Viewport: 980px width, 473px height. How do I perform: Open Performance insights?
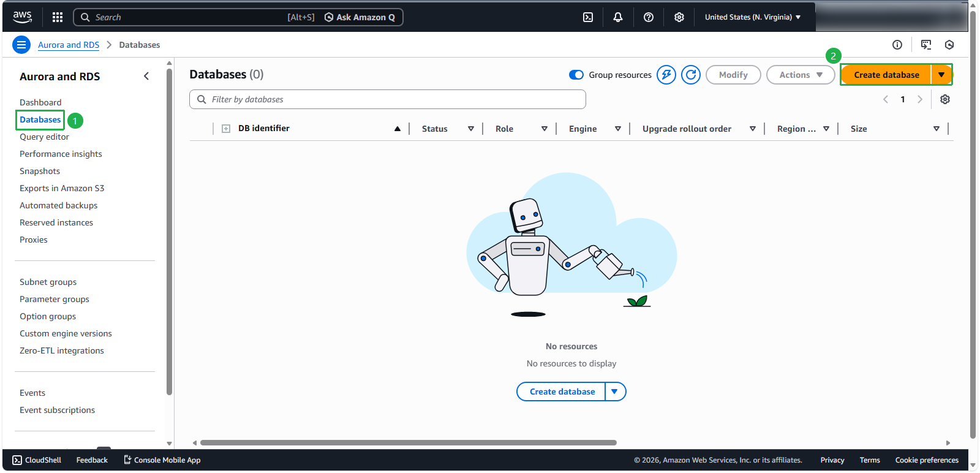(61, 154)
